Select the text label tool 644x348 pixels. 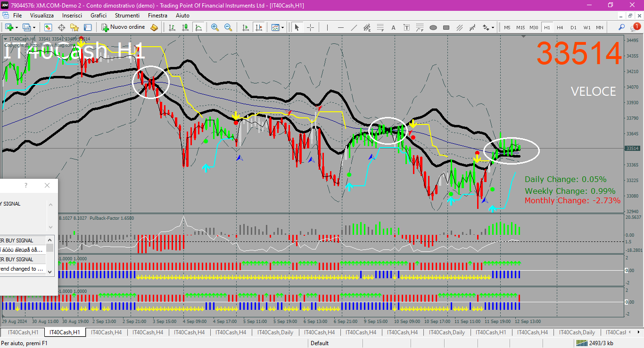point(406,27)
